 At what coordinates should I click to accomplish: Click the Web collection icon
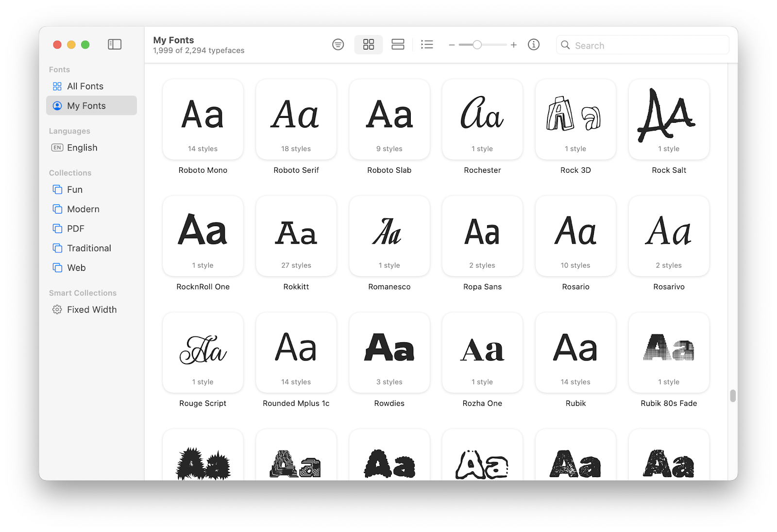coord(57,268)
